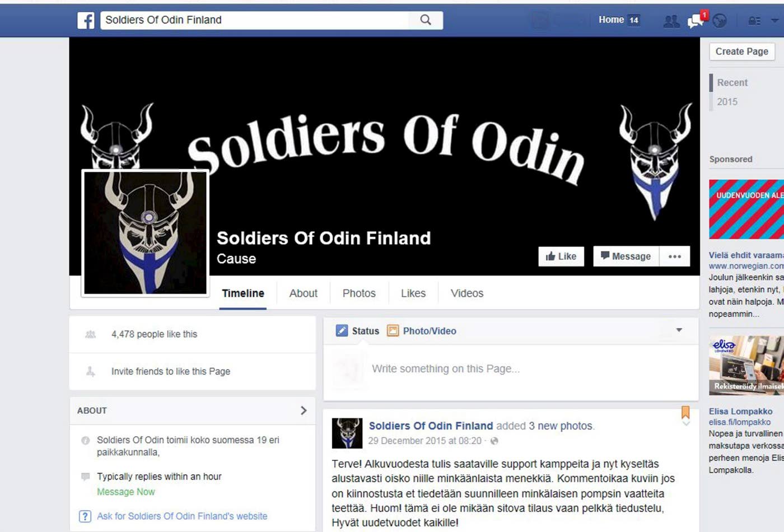This screenshot has height=532, width=784.
Task: Click the Message Now link
Action: [x=126, y=492]
